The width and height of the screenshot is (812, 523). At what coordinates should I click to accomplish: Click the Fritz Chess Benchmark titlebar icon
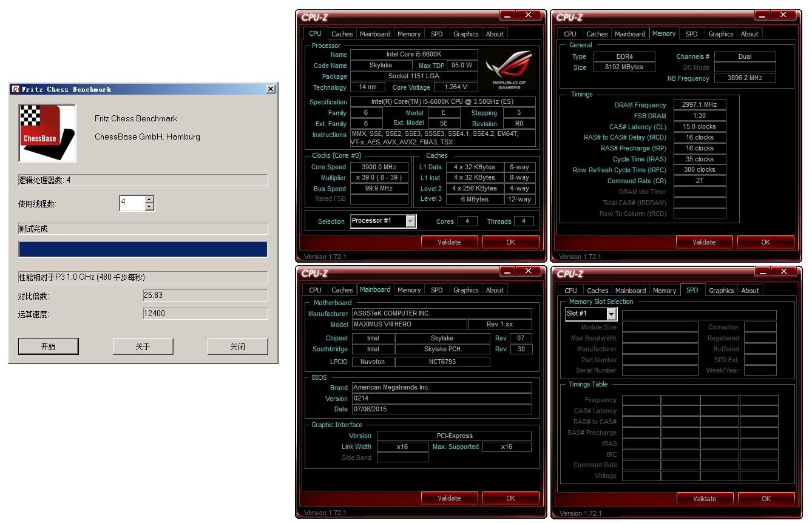click(14, 89)
